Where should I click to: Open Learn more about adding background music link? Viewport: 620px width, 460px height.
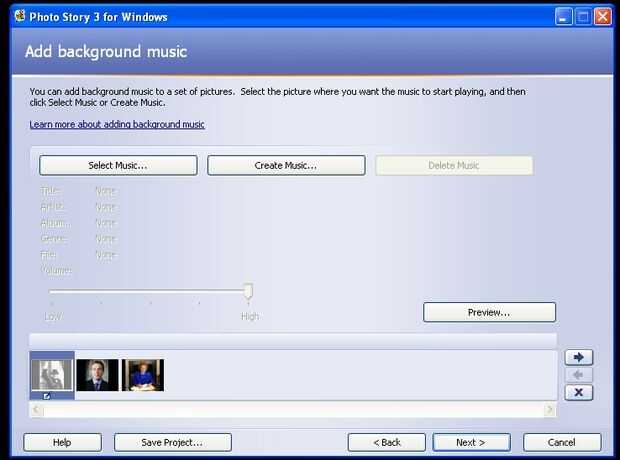(117, 124)
